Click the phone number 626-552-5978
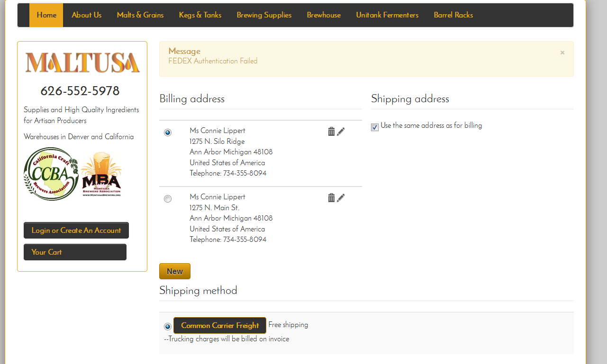This screenshot has width=607, height=364. (80, 91)
